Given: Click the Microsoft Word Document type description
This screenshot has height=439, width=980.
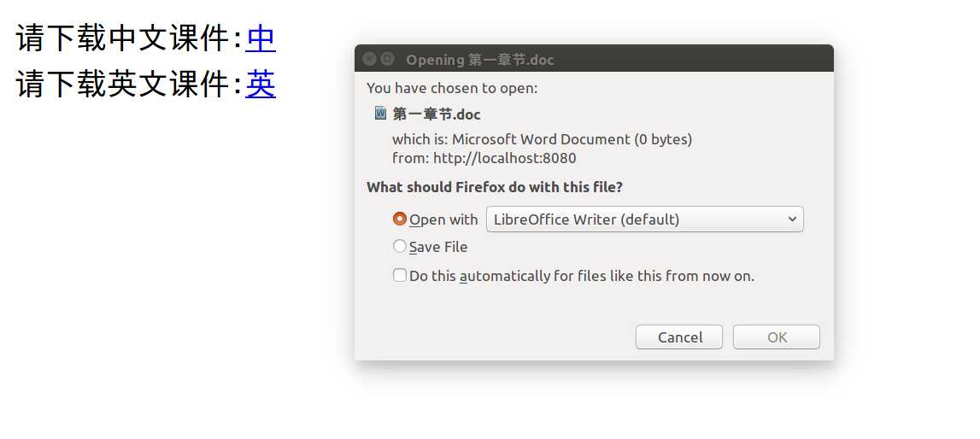Looking at the screenshot, I should coord(541,139).
